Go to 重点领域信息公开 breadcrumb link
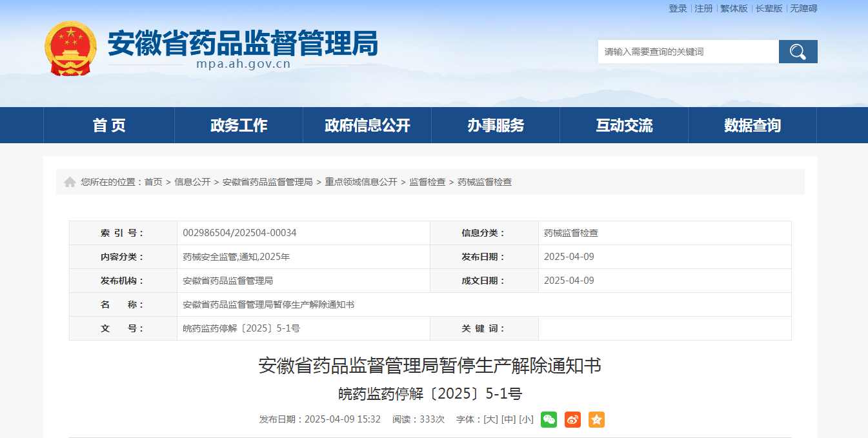Image resolution: width=868 pixels, height=438 pixels. coord(361,182)
